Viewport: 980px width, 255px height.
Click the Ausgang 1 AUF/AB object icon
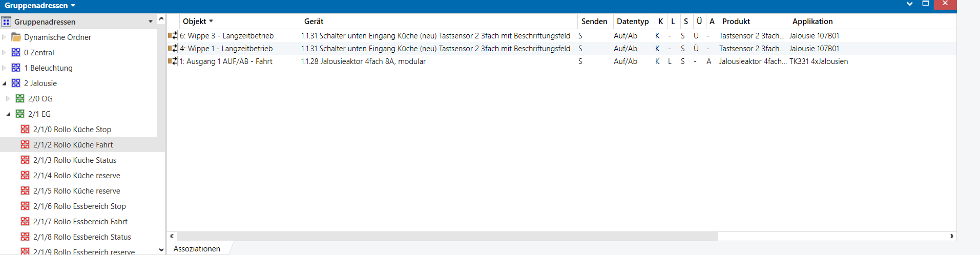coord(173,61)
